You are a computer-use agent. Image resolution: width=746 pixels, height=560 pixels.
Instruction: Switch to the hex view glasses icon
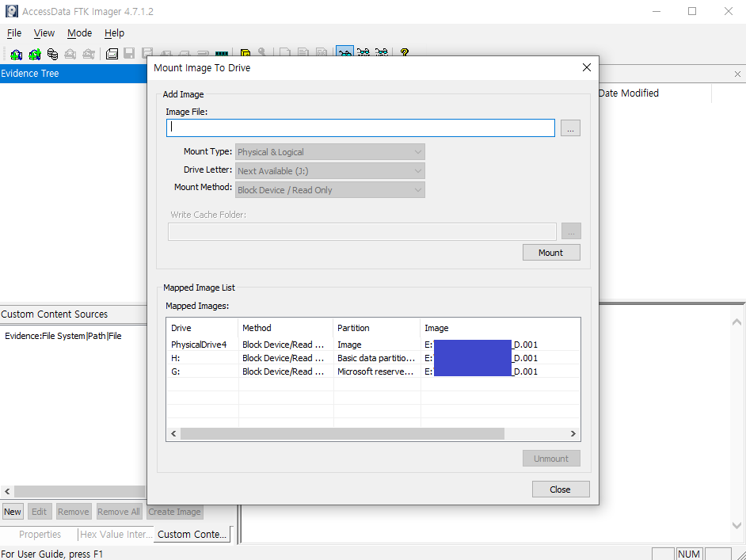click(382, 51)
